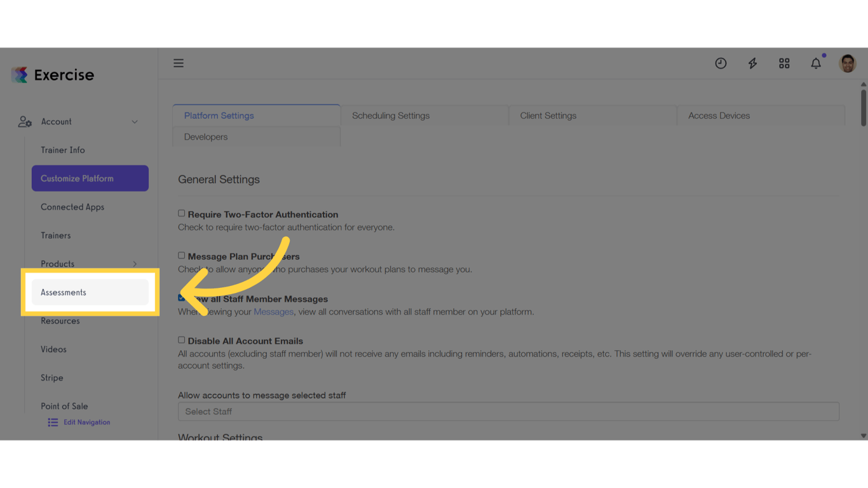Click the clock history icon in the top bar
Image resolution: width=868 pixels, height=488 pixels.
(x=721, y=63)
